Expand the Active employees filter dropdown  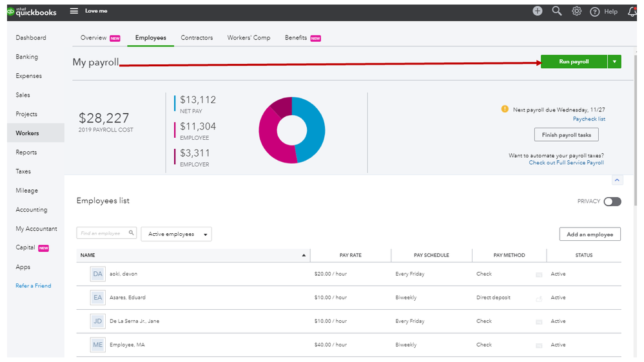(x=176, y=234)
